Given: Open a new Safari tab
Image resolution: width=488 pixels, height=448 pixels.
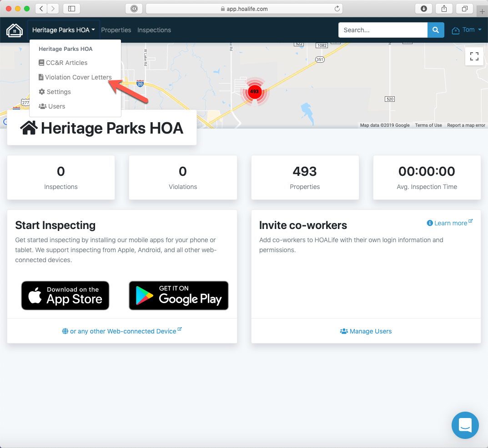Looking at the screenshot, I should click(482, 12).
